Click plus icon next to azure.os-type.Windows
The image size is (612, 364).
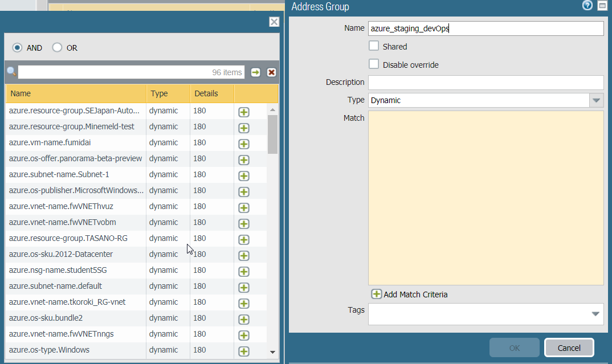pyautogui.click(x=244, y=351)
